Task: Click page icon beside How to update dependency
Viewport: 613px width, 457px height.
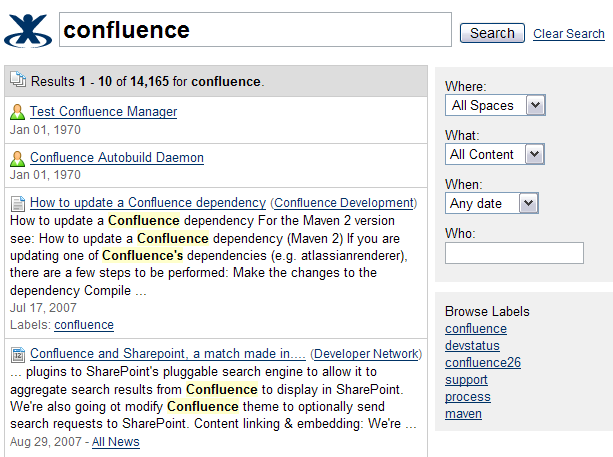Action: tap(18, 203)
